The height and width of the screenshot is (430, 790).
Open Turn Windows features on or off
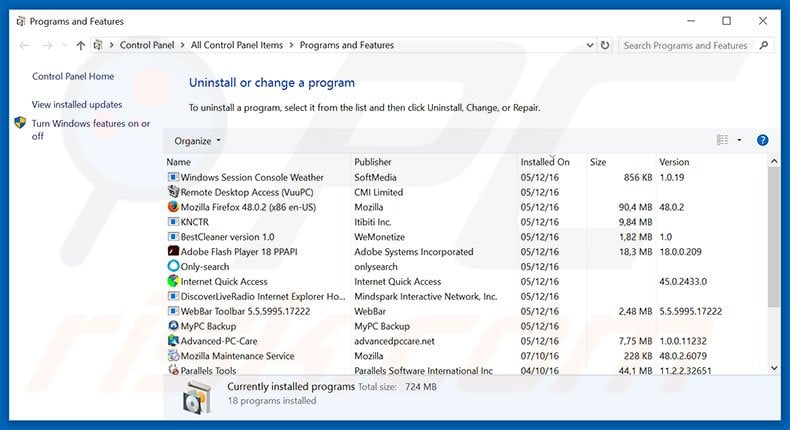click(91, 130)
